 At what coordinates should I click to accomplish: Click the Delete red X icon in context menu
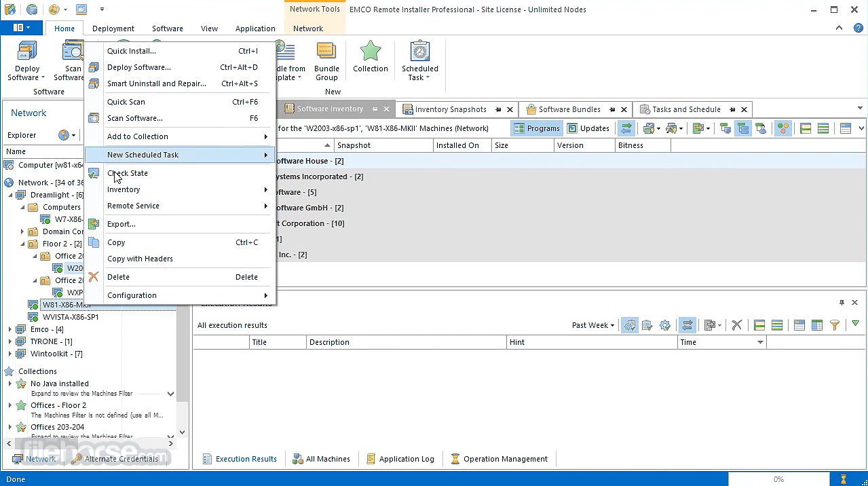point(94,277)
